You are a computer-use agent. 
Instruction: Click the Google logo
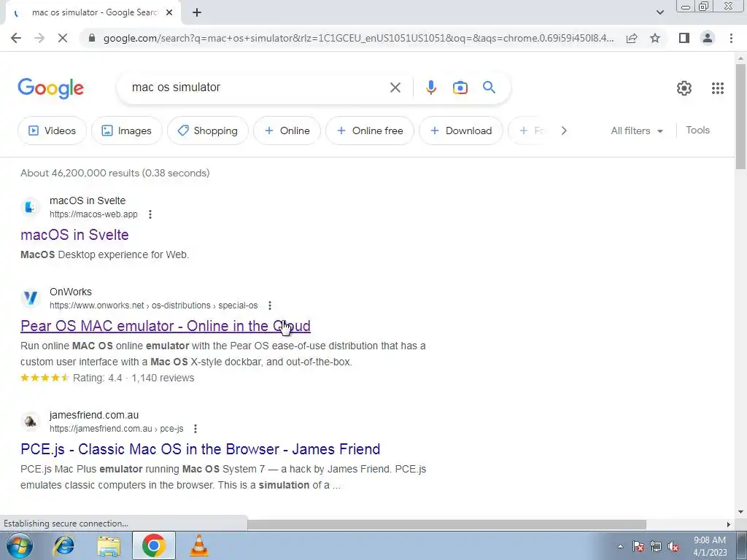click(51, 88)
